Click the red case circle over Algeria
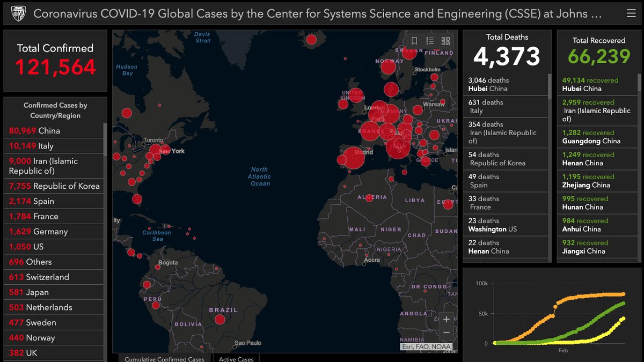The image size is (644, 362). pyautogui.click(x=369, y=197)
